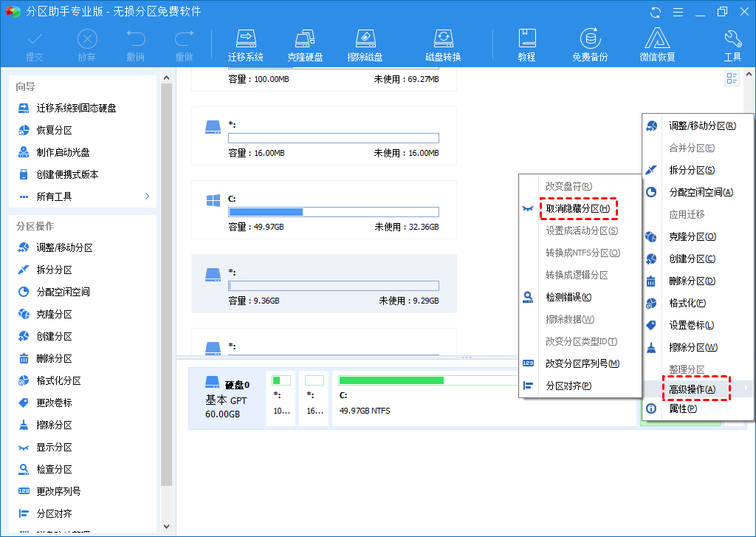The width and height of the screenshot is (756, 537).
Task: Click partition list scrollbar up arrow
Action: 749,75
